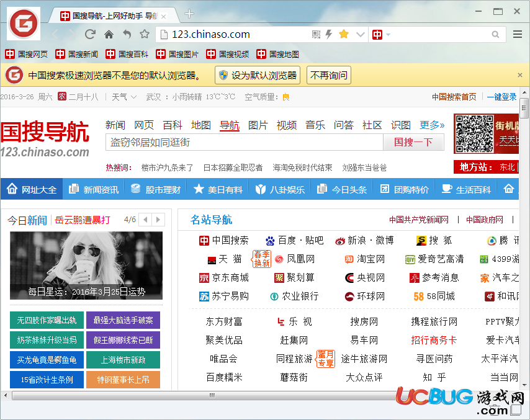Open the 八卦娱乐 nav tab

coord(280,189)
